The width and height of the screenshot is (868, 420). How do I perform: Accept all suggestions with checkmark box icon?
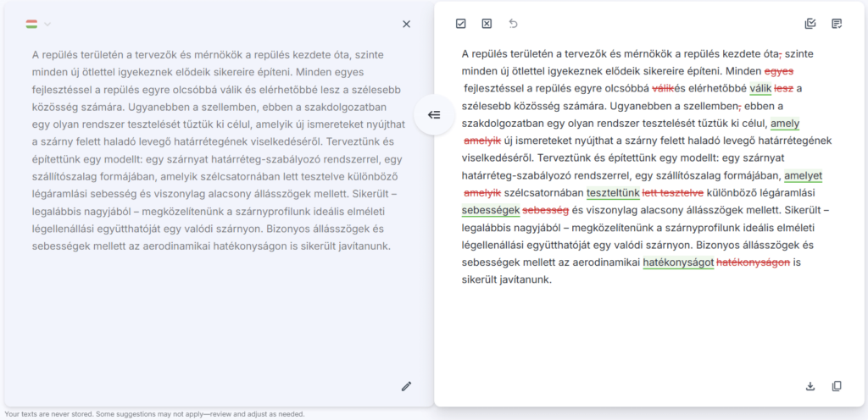(460, 24)
